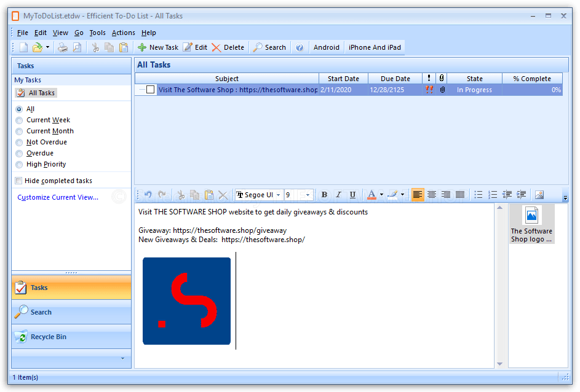Open the Edit menu

(41, 33)
